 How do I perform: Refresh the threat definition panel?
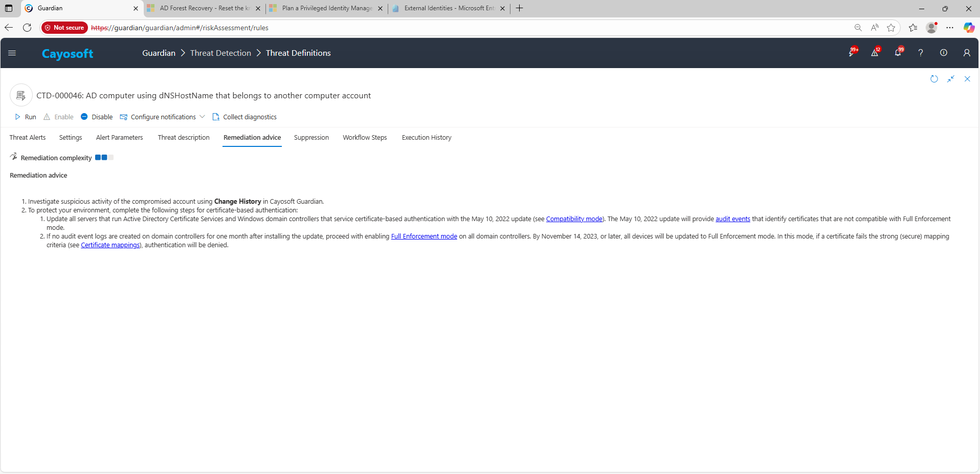(934, 79)
